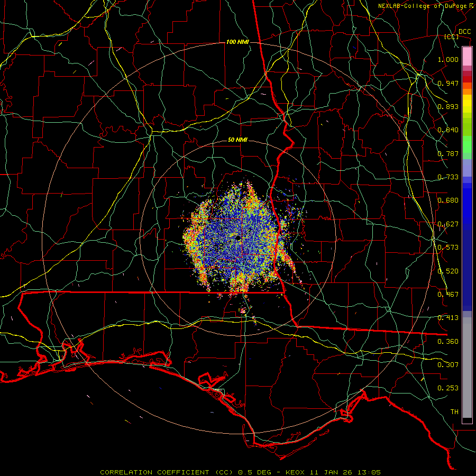The image size is (476, 476).
Task: Click the TH label on legend
Action: (x=454, y=412)
